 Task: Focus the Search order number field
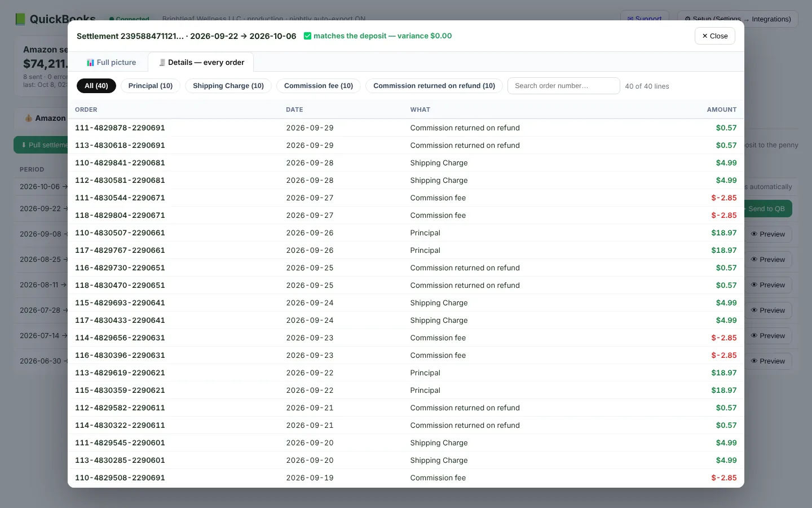click(564, 86)
